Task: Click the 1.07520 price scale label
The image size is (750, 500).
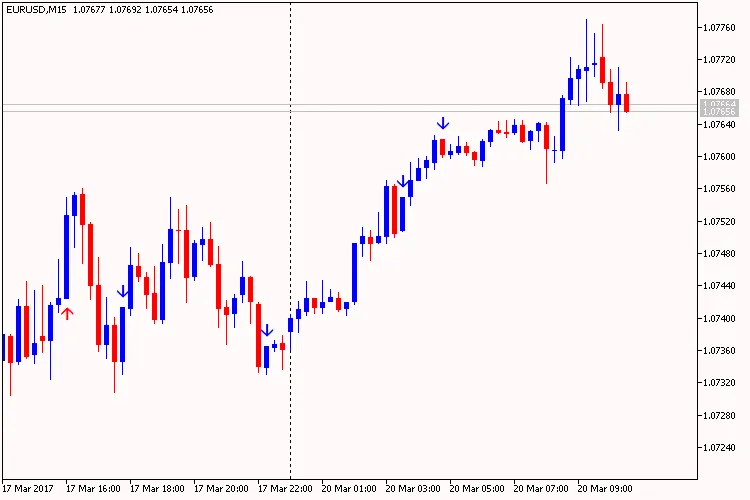Action: coord(720,222)
